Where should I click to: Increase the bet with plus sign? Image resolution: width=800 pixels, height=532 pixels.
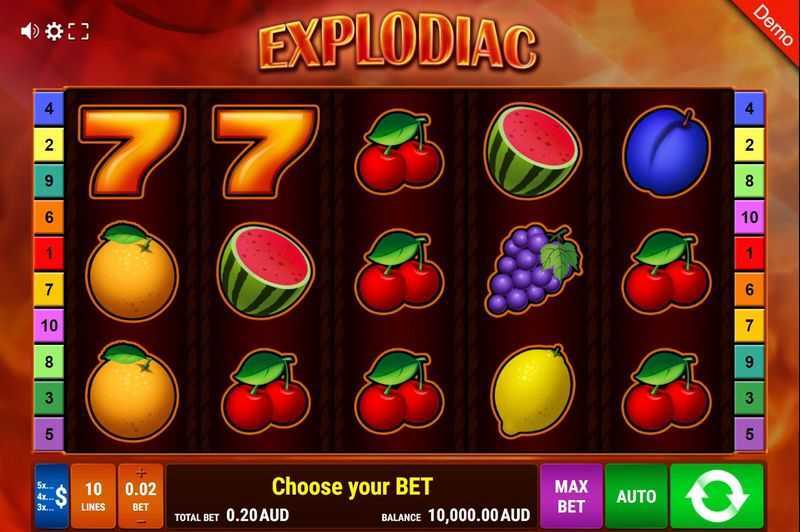[x=141, y=473]
